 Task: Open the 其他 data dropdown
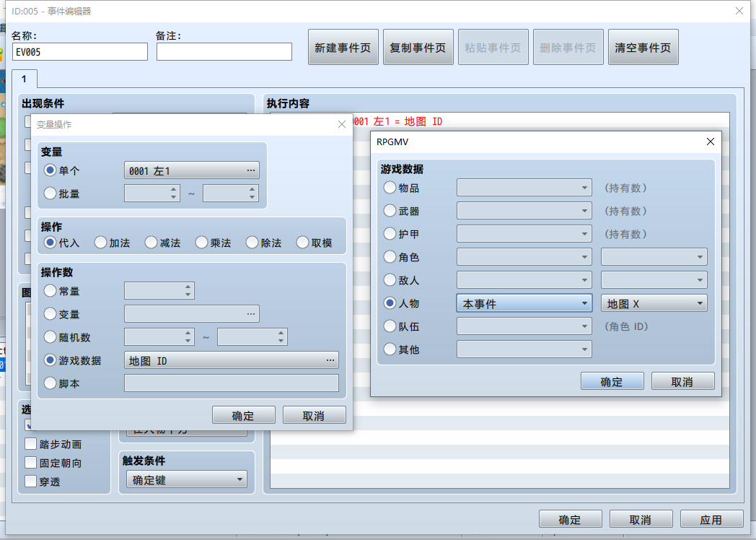(x=524, y=349)
